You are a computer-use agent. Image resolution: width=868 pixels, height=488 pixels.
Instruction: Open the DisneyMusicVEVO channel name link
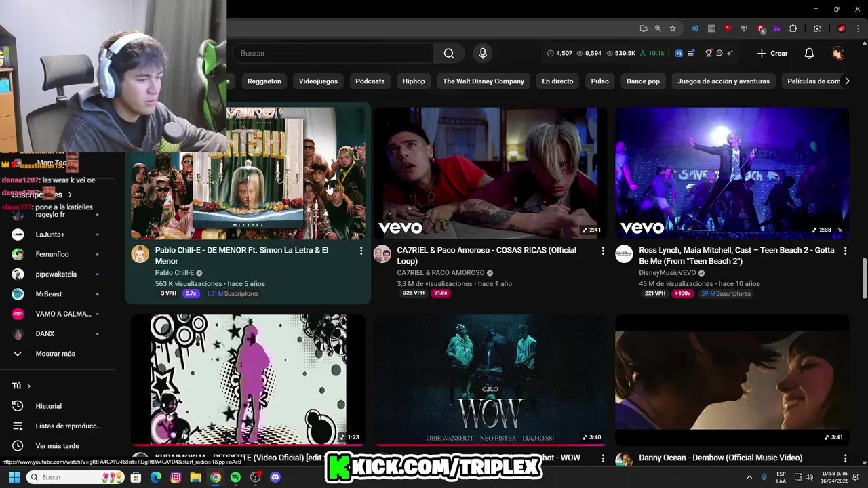click(x=667, y=273)
